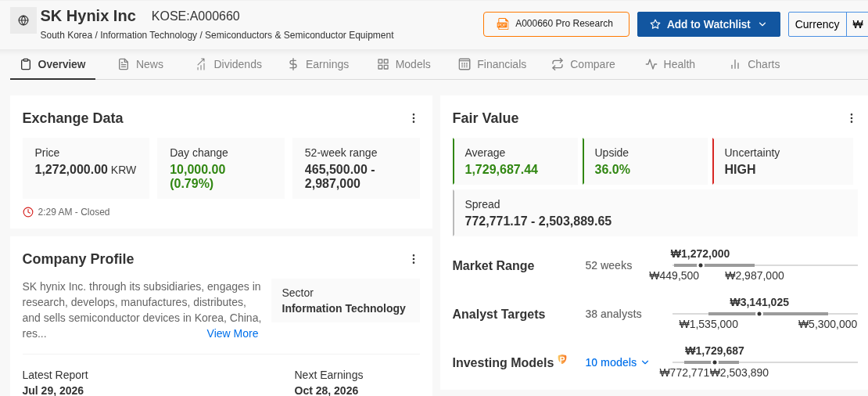Click the ₩1,535,000 low analyst target
Viewport: 868px width, 396px height.
click(x=708, y=325)
